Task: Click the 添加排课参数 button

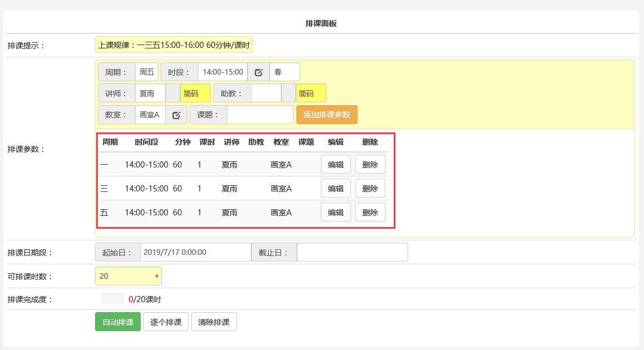Action: pos(327,115)
